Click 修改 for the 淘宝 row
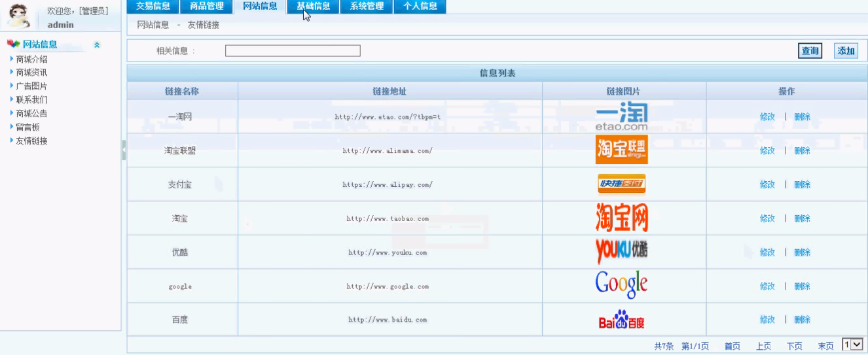 pos(767,219)
